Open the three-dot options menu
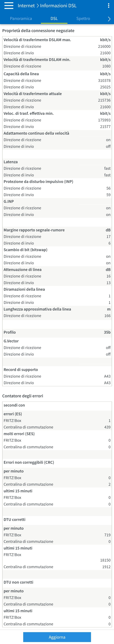114x644 pixels. click(x=108, y=6)
